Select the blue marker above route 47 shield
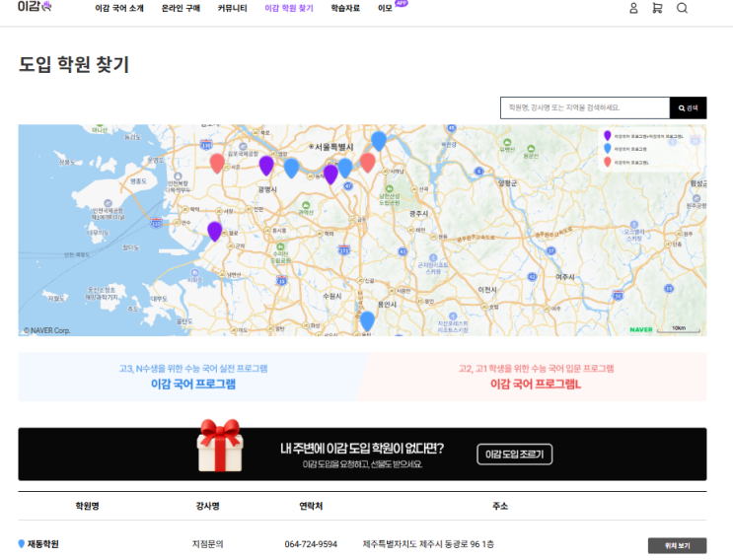The image size is (733, 560). pos(345,169)
